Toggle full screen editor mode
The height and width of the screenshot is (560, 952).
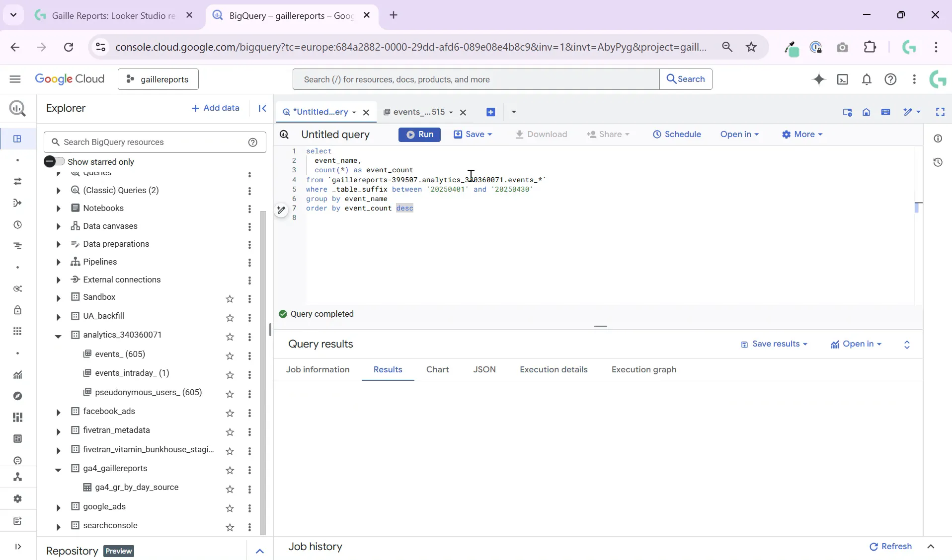coord(940,112)
